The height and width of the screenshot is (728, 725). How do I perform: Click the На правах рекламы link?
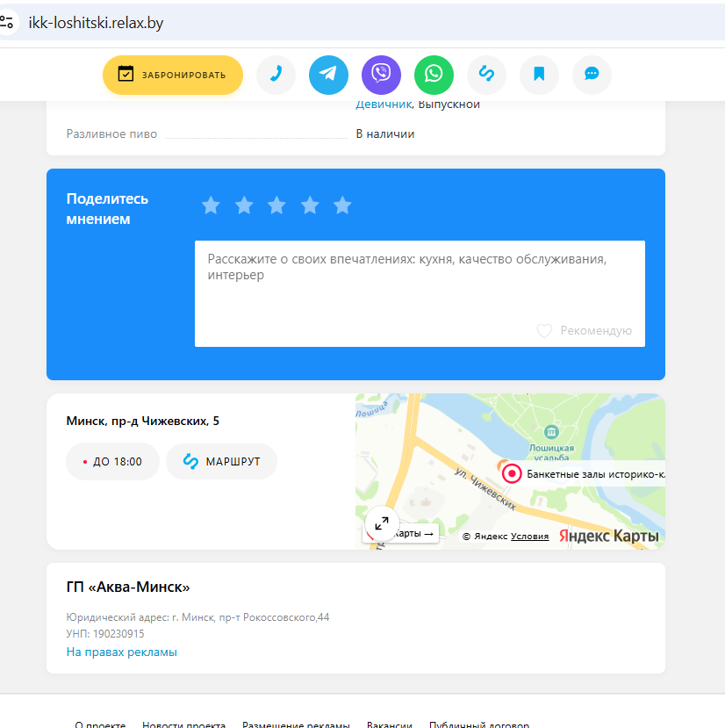tap(122, 652)
